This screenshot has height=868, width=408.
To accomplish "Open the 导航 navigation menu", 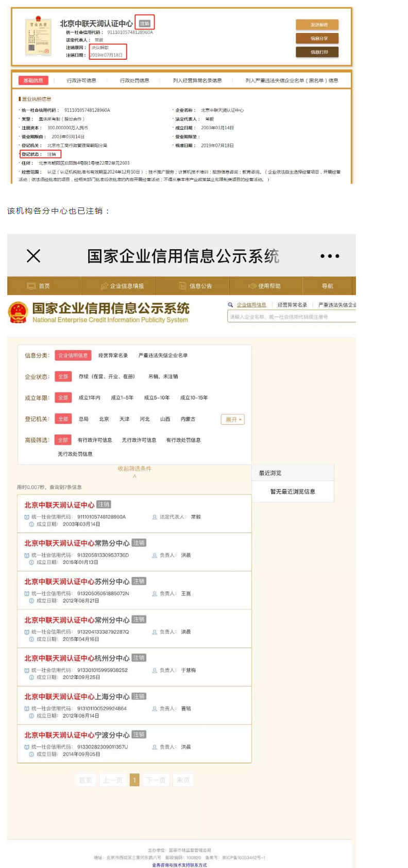I will 328,286.
